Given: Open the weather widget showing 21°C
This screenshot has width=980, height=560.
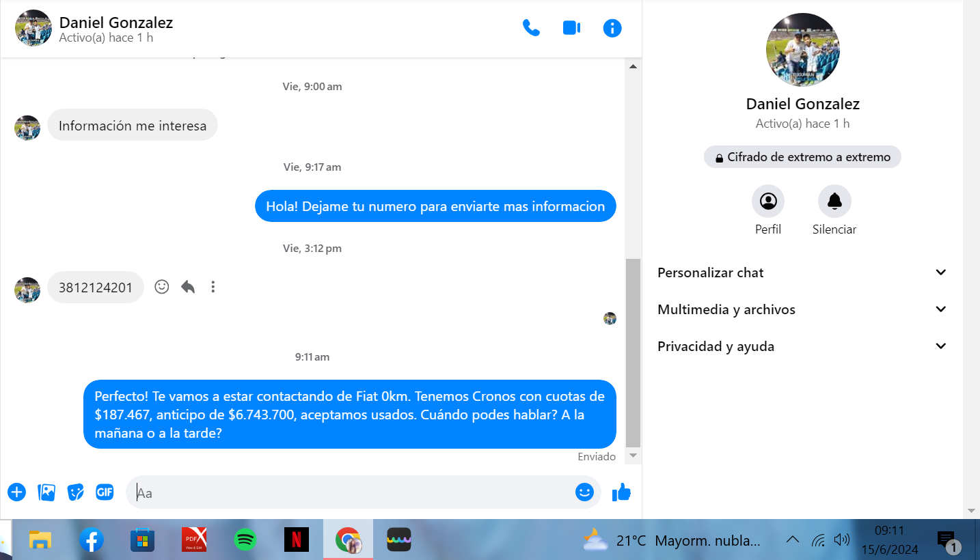Looking at the screenshot, I should pos(672,540).
